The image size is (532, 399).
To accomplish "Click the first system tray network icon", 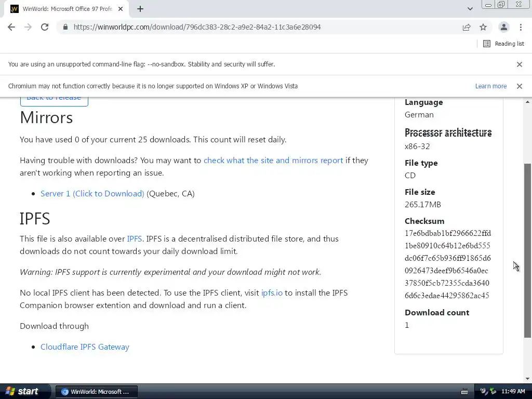I will click(x=484, y=392).
